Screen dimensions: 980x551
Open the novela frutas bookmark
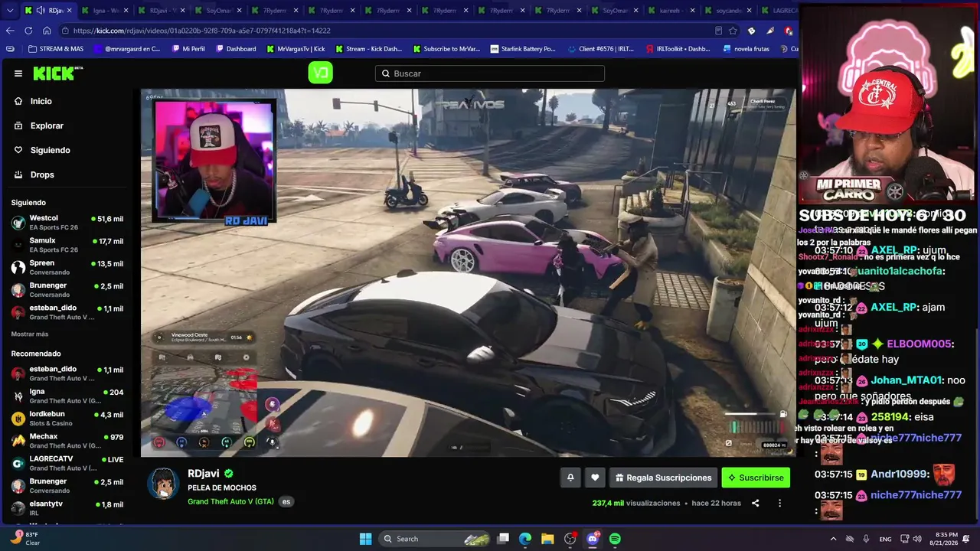(746, 49)
